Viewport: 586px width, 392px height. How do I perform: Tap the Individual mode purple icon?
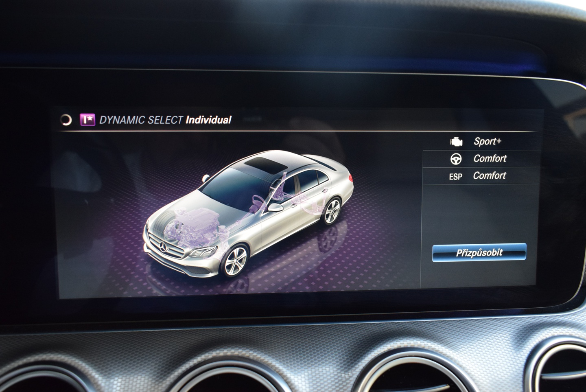(87, 120)
